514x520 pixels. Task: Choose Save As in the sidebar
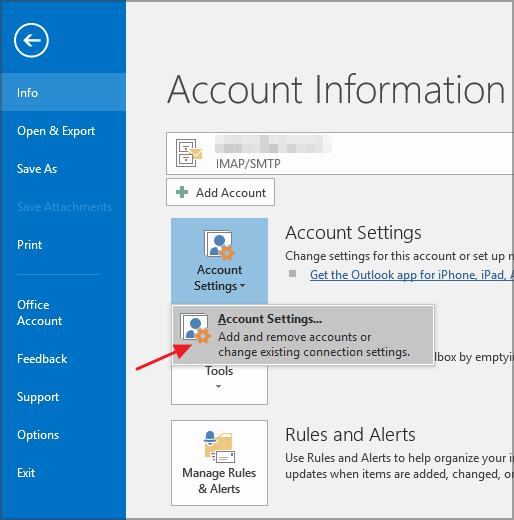[x=37, y=169]
